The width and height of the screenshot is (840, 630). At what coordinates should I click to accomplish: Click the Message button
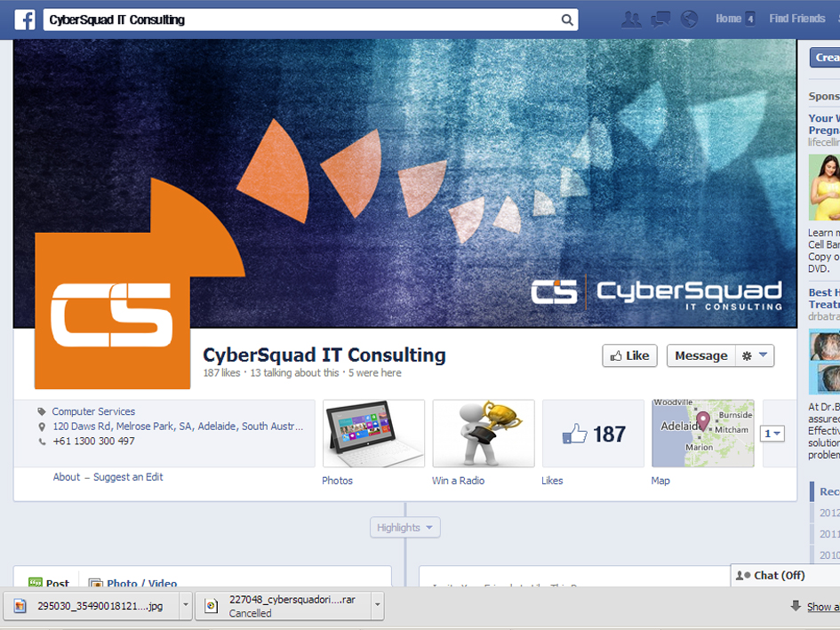click(700, 355)
